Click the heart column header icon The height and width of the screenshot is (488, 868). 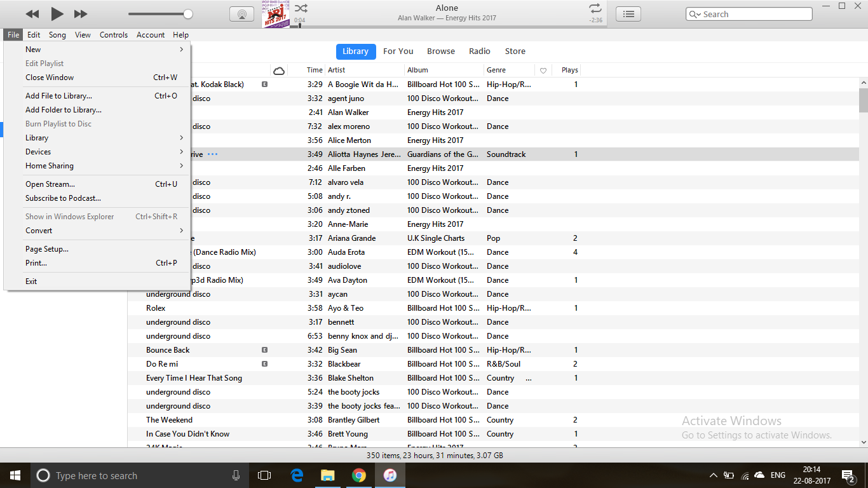pos(543,71)
